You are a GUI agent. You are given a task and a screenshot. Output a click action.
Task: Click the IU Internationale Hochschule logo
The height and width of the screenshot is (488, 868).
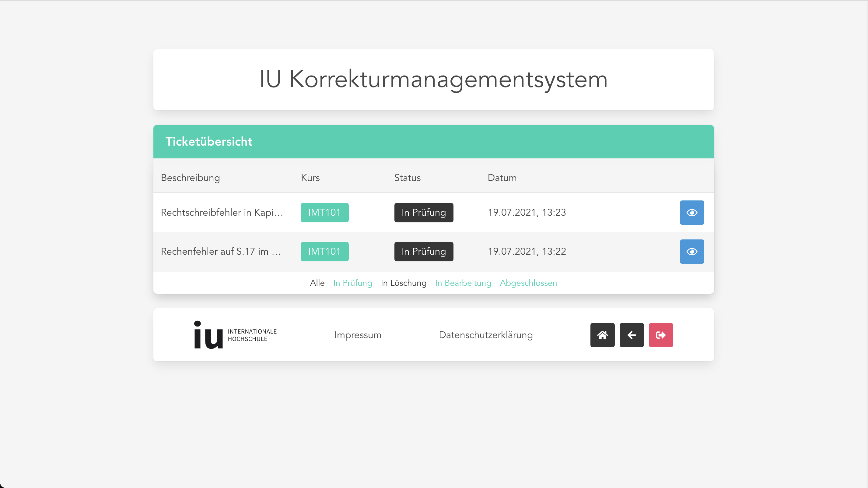[x=233, y=334]
